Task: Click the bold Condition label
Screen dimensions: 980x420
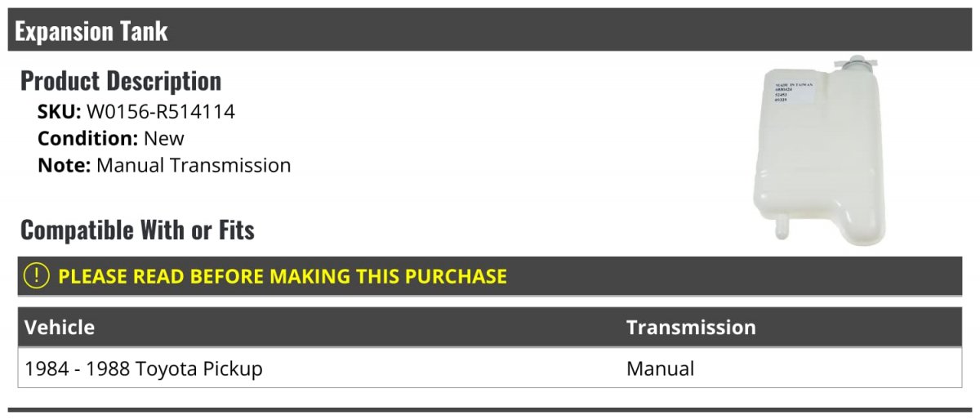Action: 87,138
